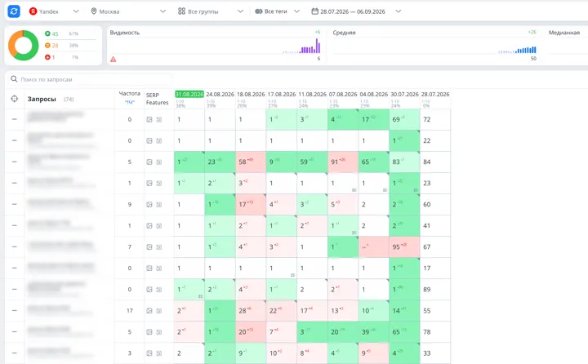This screenshot has width=588, height=364.
Task: Sort by the Запросы column header
Action: coord(42,99)
